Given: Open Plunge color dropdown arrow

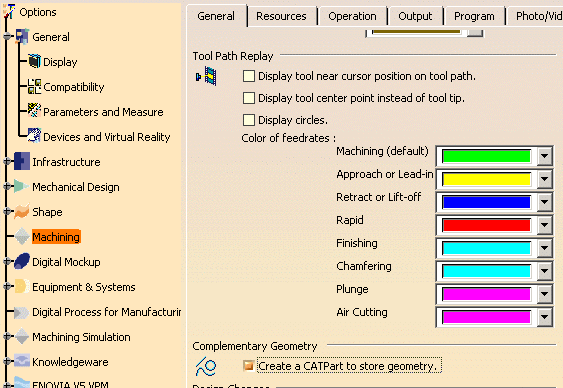Looking at the screenshot, I should click(545, 294).
